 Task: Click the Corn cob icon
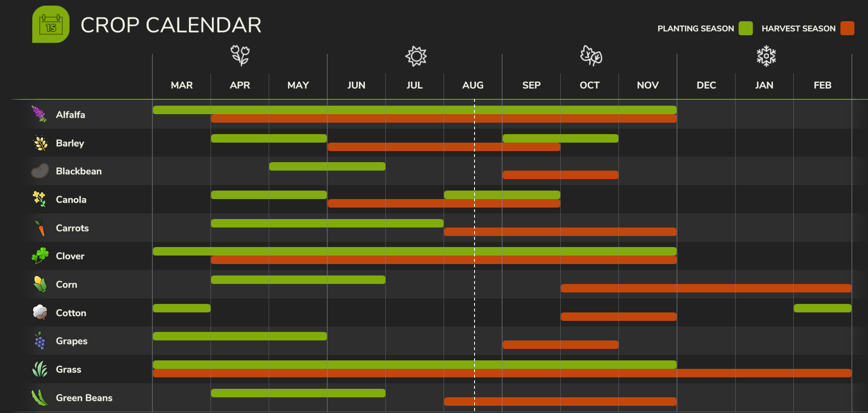click(x=40, y=284)
